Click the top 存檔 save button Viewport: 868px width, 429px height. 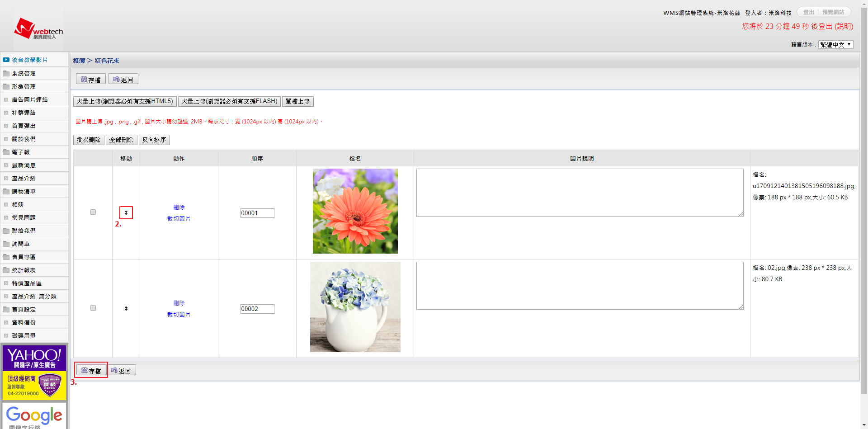91,80
